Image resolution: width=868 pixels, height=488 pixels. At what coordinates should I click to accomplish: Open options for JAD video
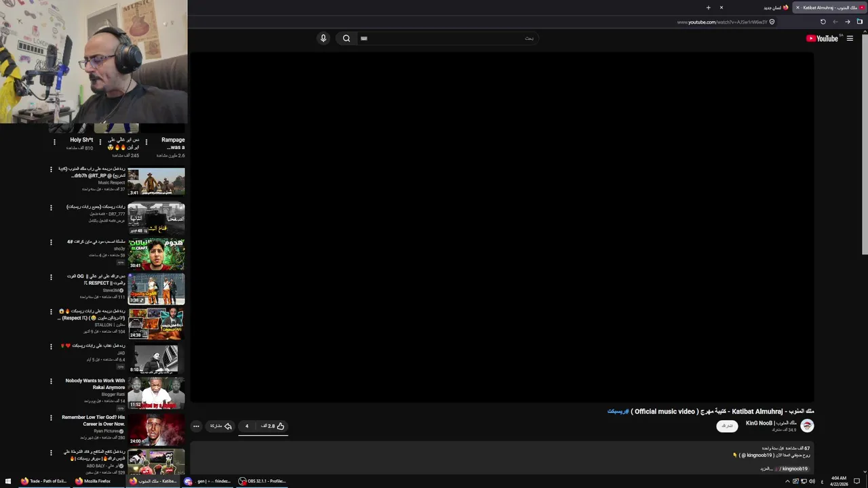(x=51, y=346)
